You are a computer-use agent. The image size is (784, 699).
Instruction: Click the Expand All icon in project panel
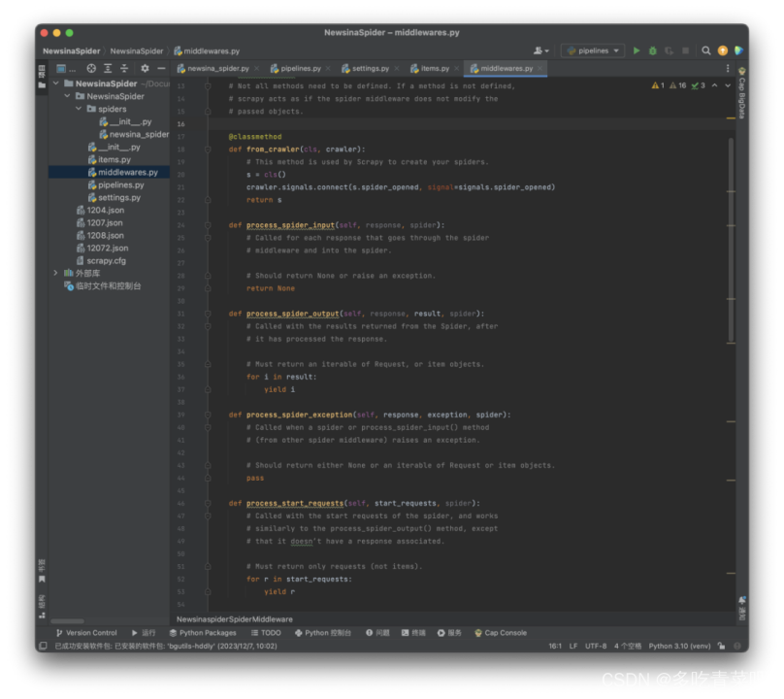108,69
